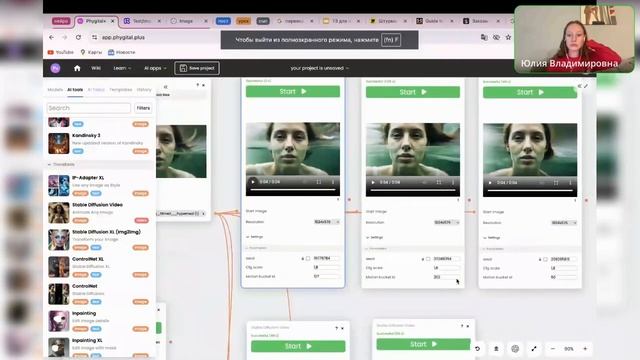Collapse Settings section in second node
The image size is (640, 360).
point(375,237)
